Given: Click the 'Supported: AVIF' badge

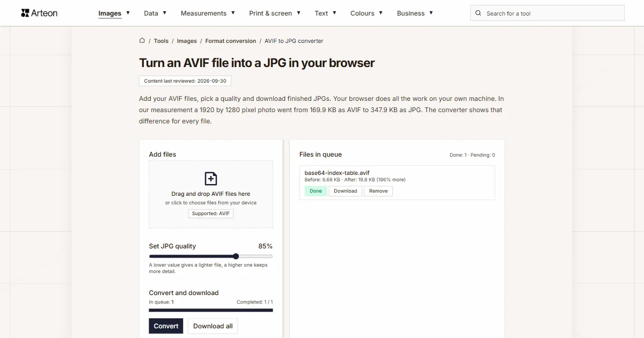Looking at the screenshot, I should pyautogui.click(x=211, y=214).
